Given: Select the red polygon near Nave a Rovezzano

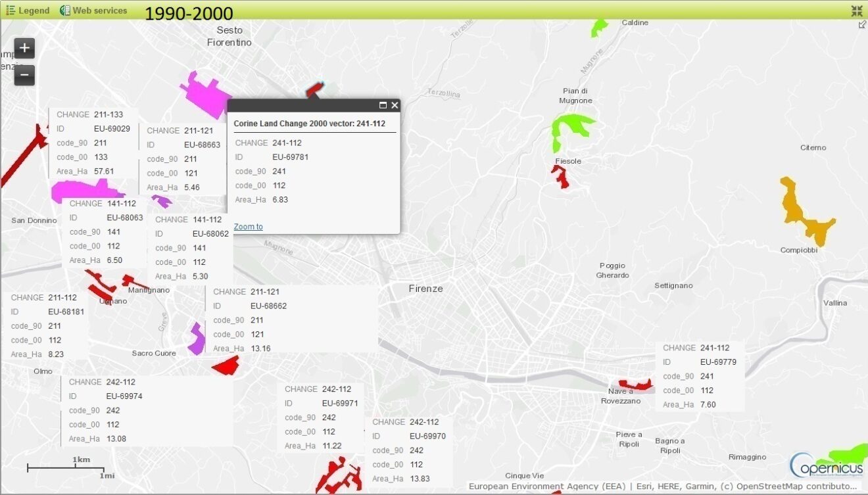Looking at the screenshot, I should point(635,384).
